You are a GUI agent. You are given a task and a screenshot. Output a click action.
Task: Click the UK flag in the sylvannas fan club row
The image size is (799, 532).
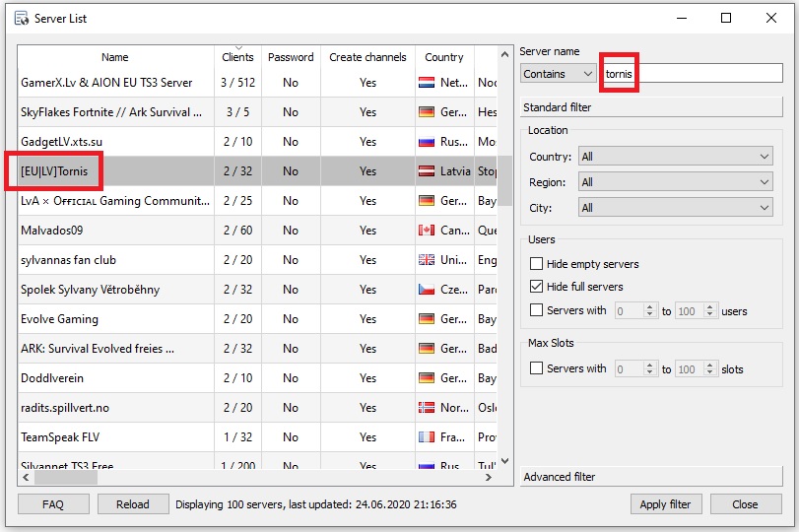click(427, 260)
